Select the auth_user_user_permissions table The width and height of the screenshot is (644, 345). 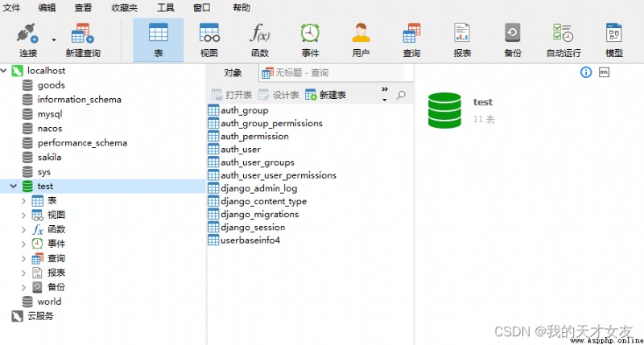coord(278,175)
